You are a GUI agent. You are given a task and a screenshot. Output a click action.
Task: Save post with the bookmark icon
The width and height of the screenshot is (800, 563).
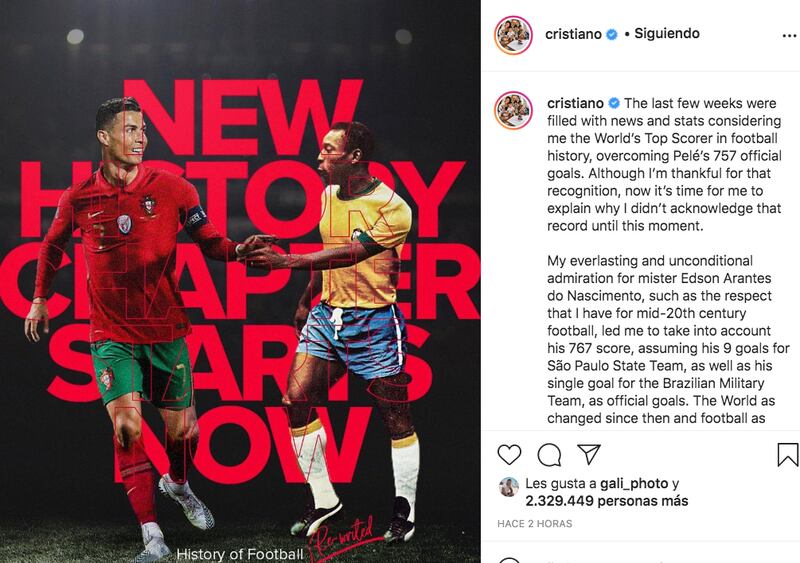point(787,454)
